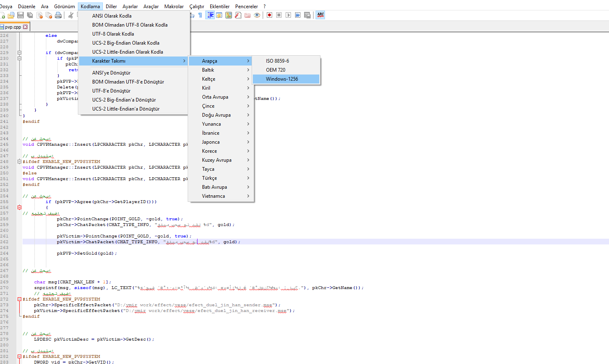
Task: Open the Çalıştır menu
Action: click(x=197, y=7)
